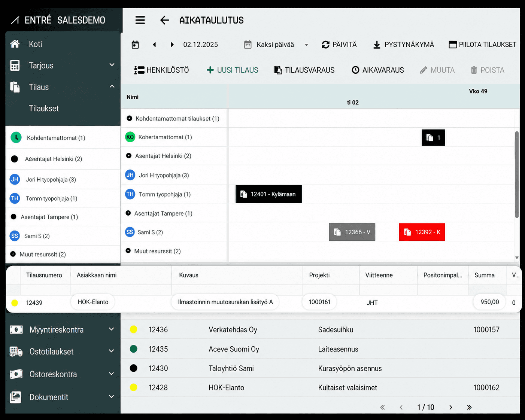
Task: Jump to first page of orders
Action: 382,407
